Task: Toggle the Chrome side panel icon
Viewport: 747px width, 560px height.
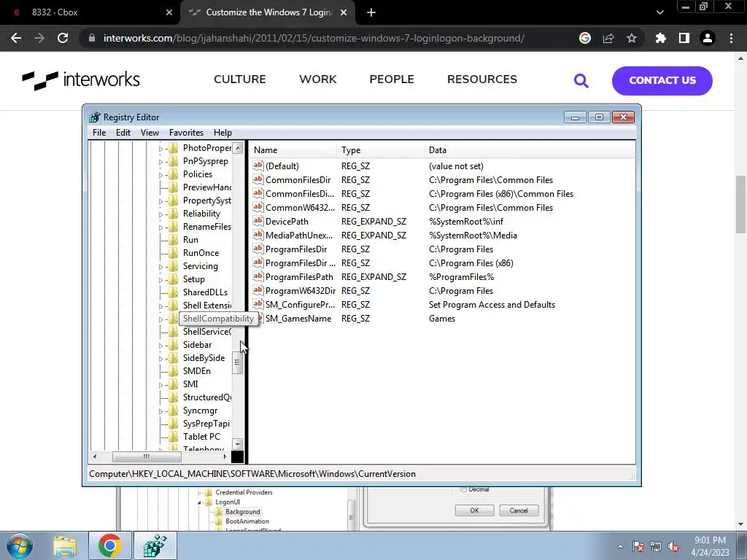Action: 684,38
